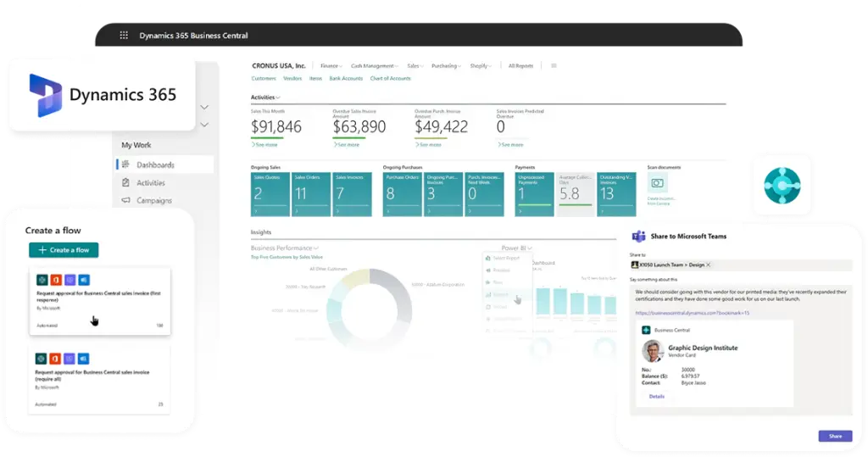Open the Bank Accounts link
Image resolution: width=868 pixels, height=457 pixels.
pyautogui.click(x=346, y=78)
